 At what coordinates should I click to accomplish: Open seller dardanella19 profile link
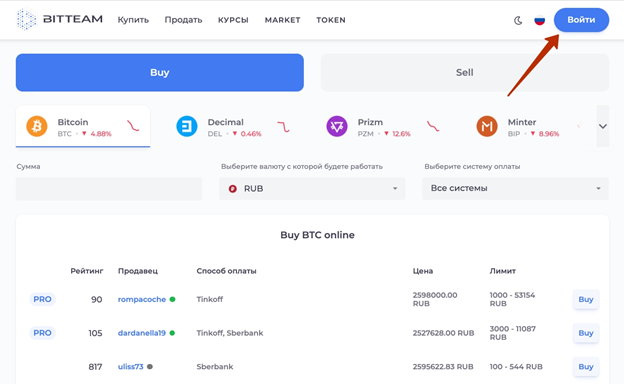point(142,333)
